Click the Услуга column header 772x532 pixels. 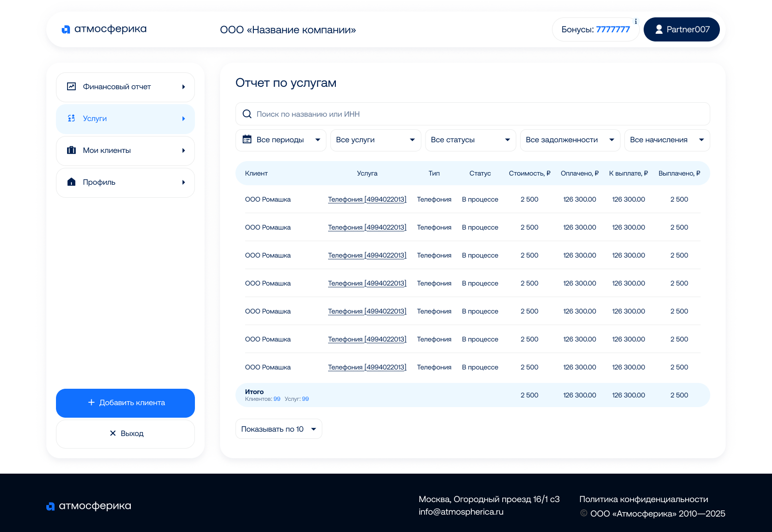click(367, 173)
